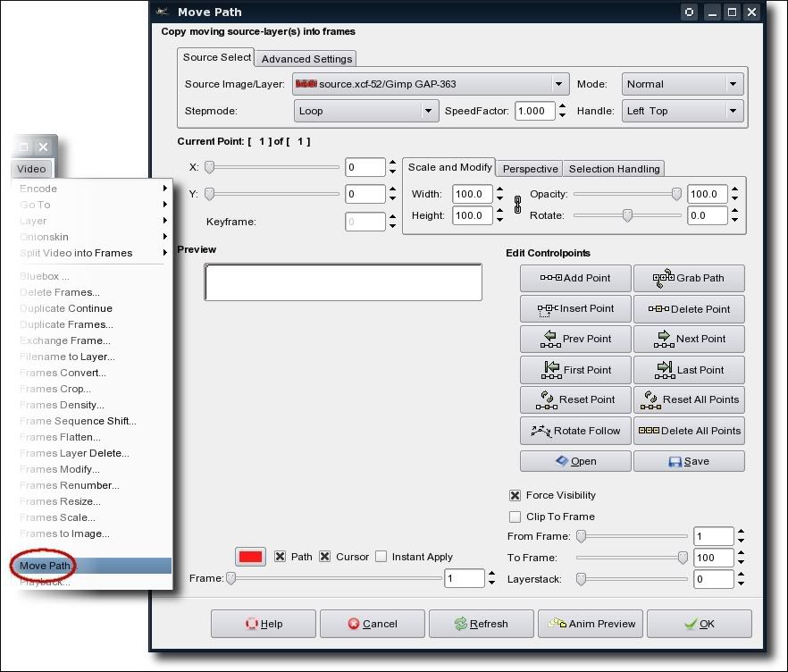Expand the Layer submenu
The height and width of the screenshot is (672, 788).
(x=92, y=221)
